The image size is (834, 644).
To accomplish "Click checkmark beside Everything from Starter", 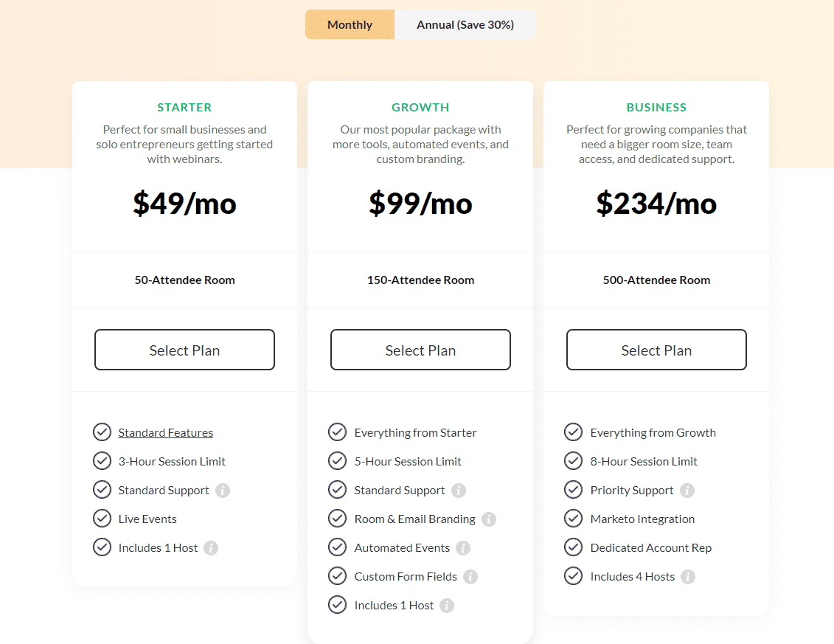I will (337, 432).
